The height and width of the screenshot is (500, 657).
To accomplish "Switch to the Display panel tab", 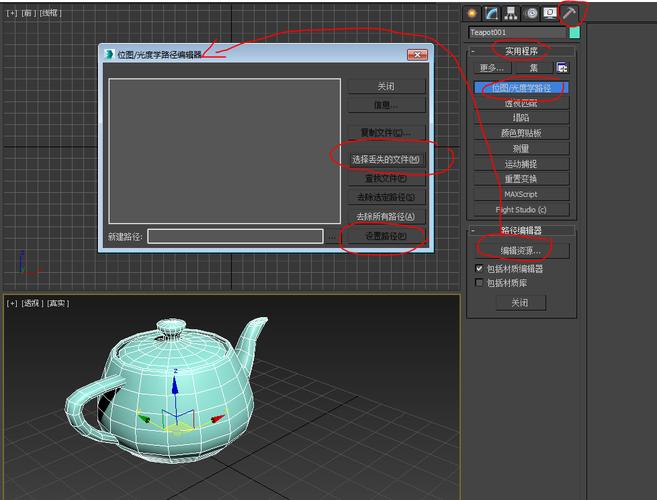I will pyautogui.click(x=549, y=13).
